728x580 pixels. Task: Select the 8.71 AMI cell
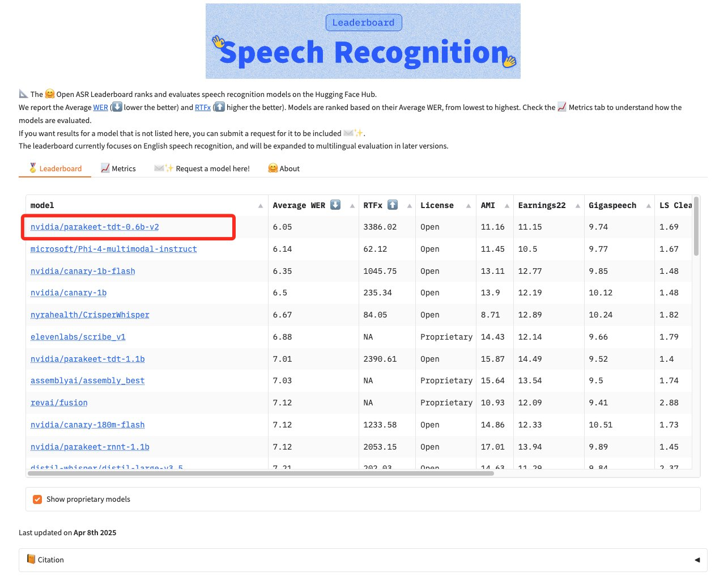pyautogui.click(x=495, y=315)
